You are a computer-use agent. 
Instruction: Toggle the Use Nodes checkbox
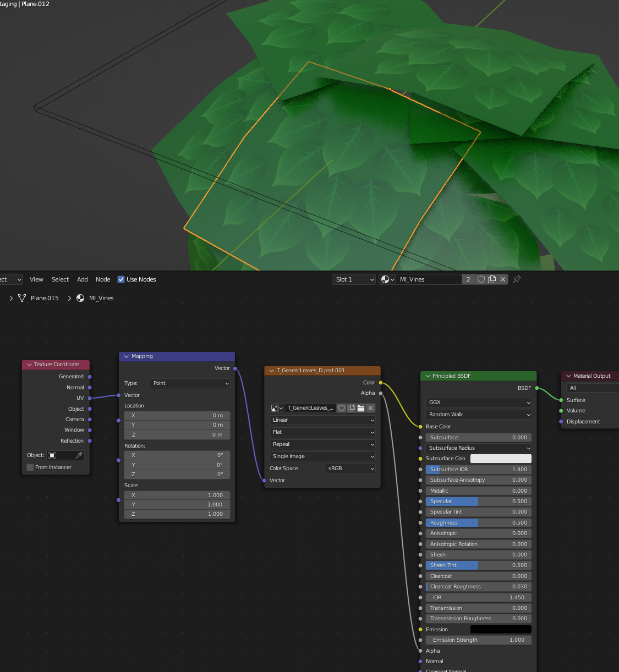coord(121,279)
